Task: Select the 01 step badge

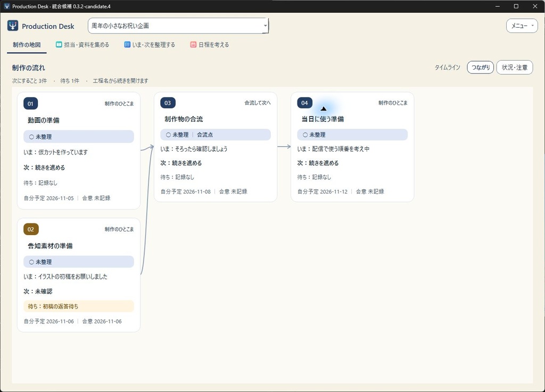Action: 30,104
